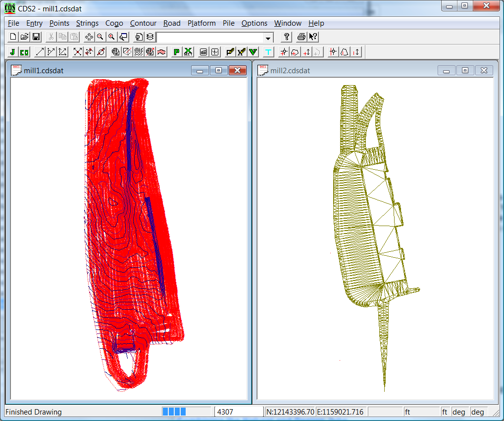Click the question mark help icon

[x=286, y=37]
